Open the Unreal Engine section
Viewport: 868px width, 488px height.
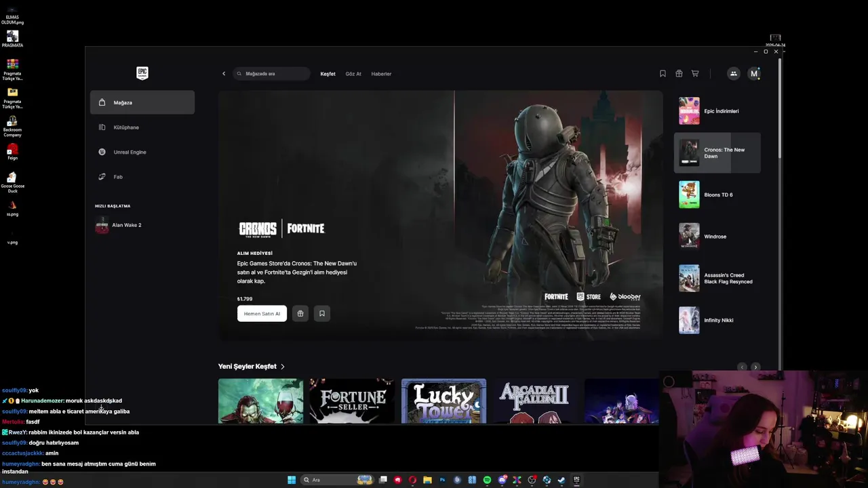tap(142, 152)
